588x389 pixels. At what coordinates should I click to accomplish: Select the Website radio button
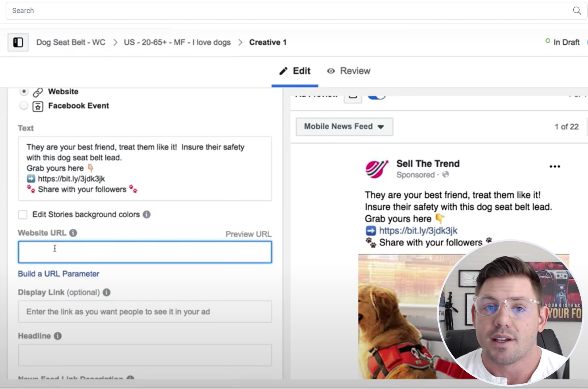click(23, 91)
